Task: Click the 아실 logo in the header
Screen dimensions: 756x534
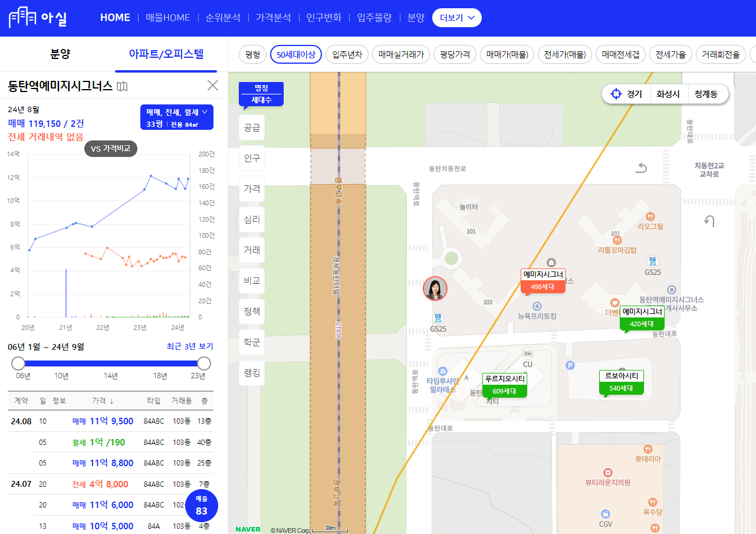Action: (37, 17)
